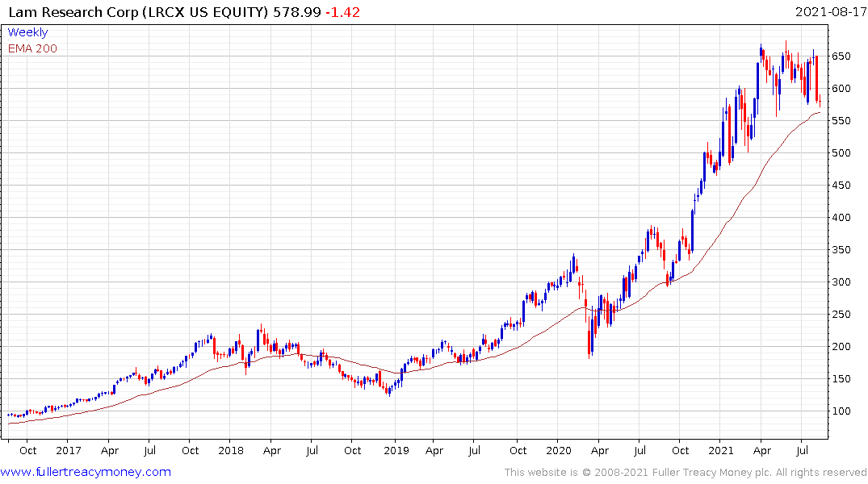Click the 100 price axis label

point(841,411)
